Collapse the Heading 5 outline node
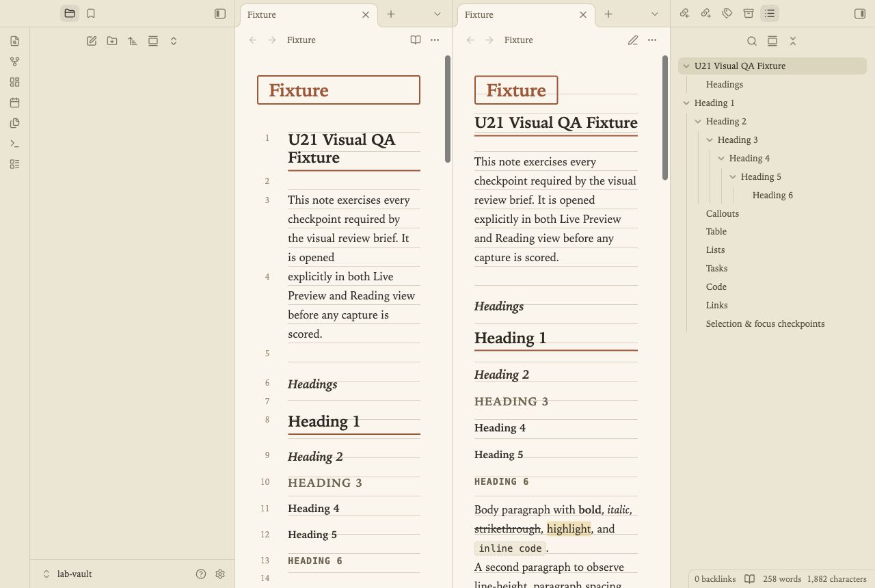The image size is (875, 588). pyautogui.click(x=733, y=177)
